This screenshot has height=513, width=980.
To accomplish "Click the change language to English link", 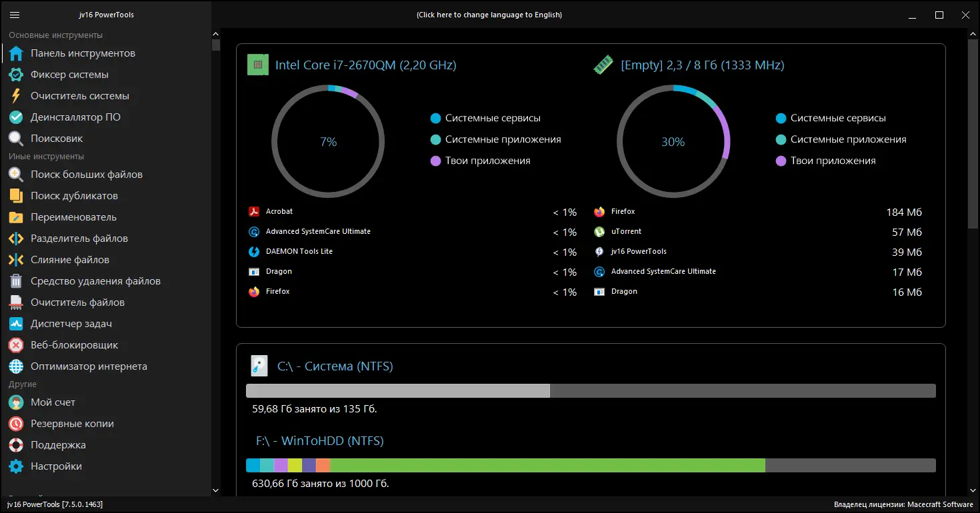I will (x=489, y=15).
